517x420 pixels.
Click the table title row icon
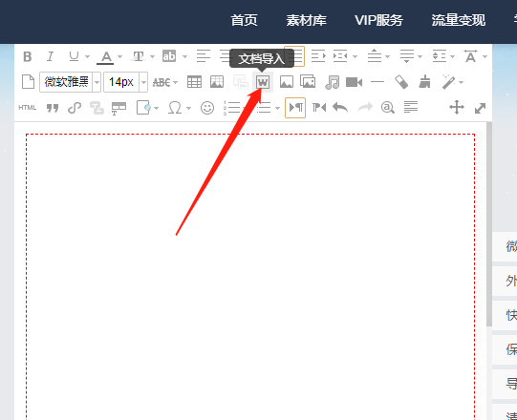click(118, 108)
